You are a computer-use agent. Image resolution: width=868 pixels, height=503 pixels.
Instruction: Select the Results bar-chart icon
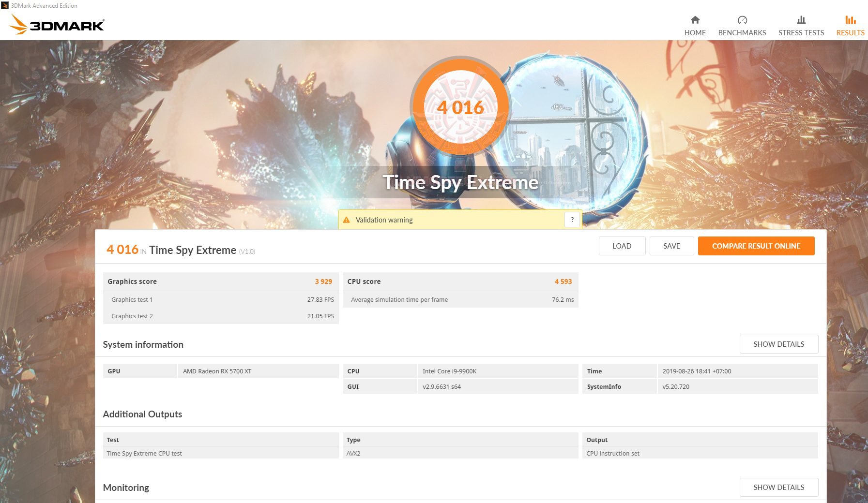click(850, 20)
